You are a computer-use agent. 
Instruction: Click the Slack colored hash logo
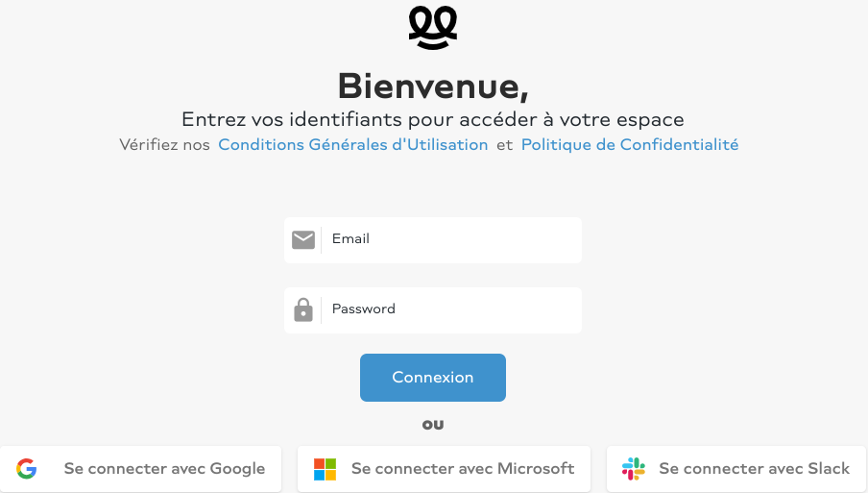pyautogui.click(x=634, y=469)
